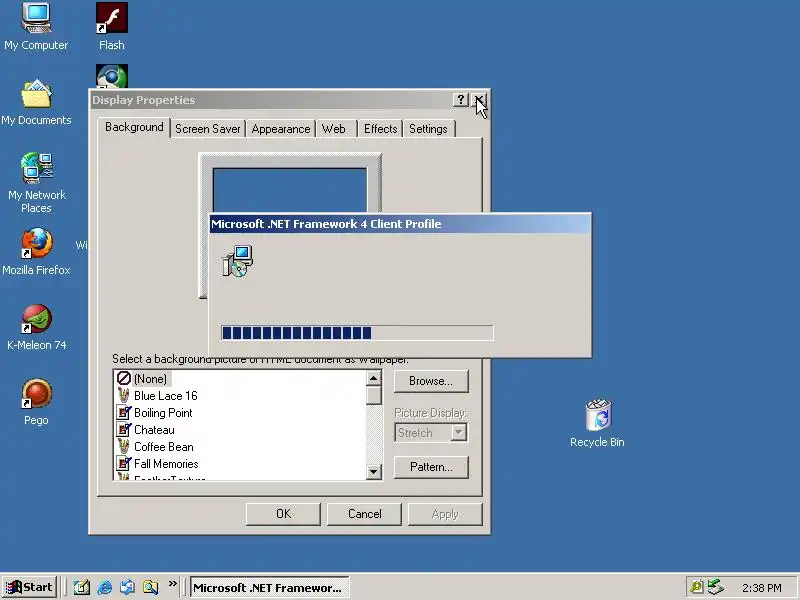Click the wallpaper list scroll down arrow
The height and width of the screenshot is (600, 800).
click(x=373, y=471)
